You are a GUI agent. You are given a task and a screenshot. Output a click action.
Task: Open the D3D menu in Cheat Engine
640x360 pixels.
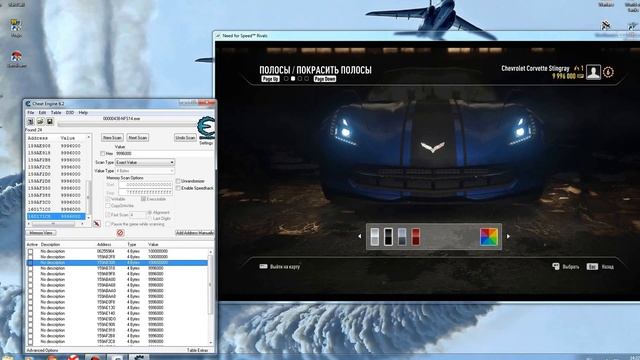click(70, 112)
